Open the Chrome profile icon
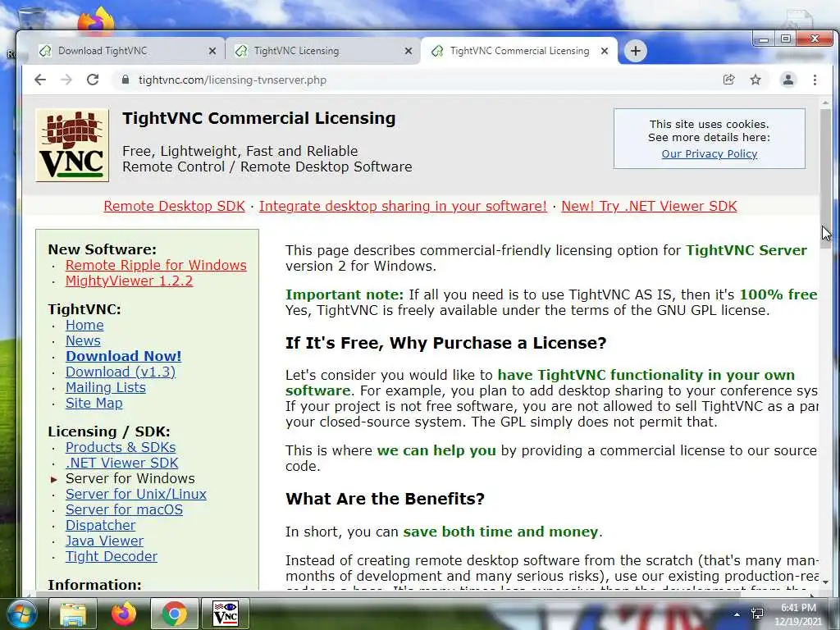This screenshot has height=630, width=840. point(788,80)
